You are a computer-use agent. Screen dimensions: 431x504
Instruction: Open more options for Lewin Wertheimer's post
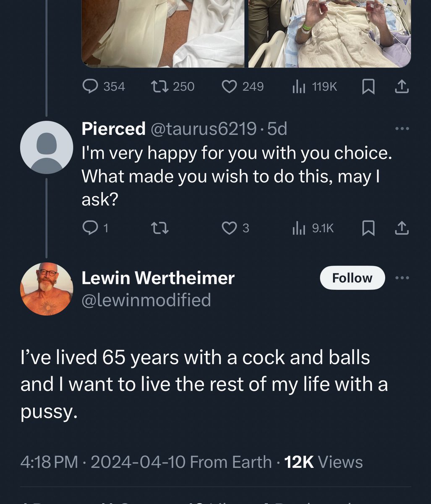(x=402, y=278)
